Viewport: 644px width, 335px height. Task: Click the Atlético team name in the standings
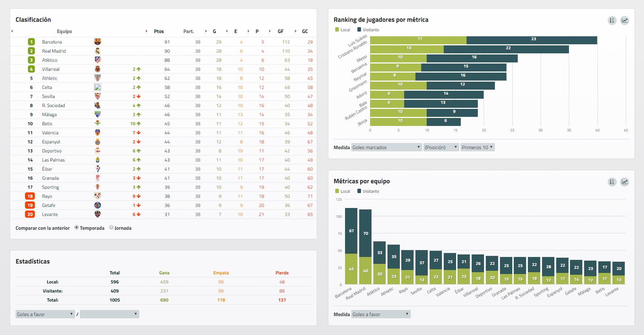coord(50,60)
